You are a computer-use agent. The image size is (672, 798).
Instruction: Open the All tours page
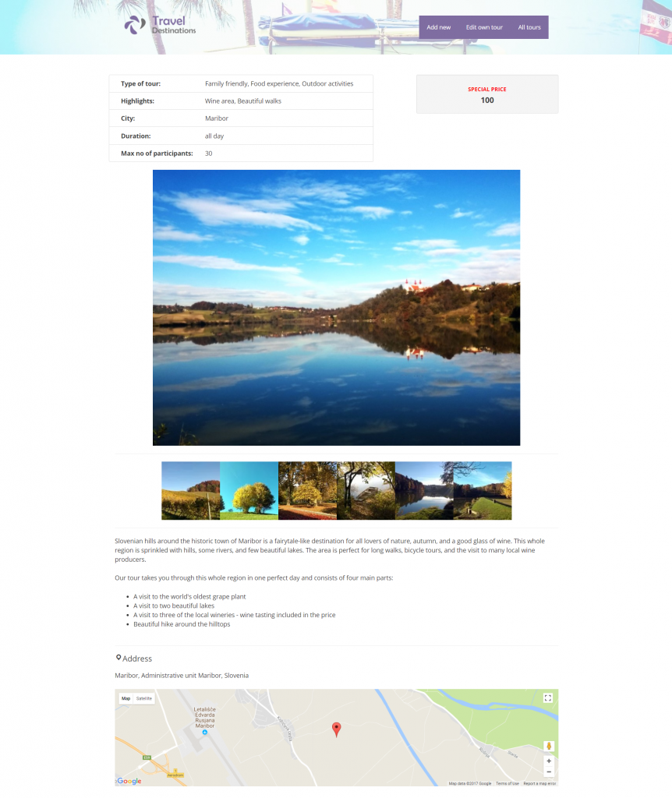529,27
